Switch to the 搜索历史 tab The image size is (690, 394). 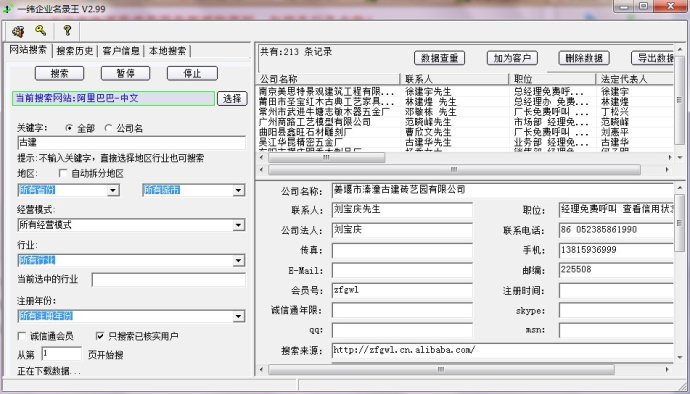click(x=75, y=51)
